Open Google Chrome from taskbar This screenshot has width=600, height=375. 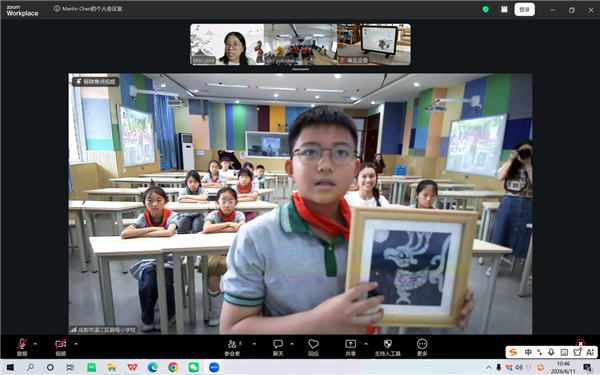point(173,367)
